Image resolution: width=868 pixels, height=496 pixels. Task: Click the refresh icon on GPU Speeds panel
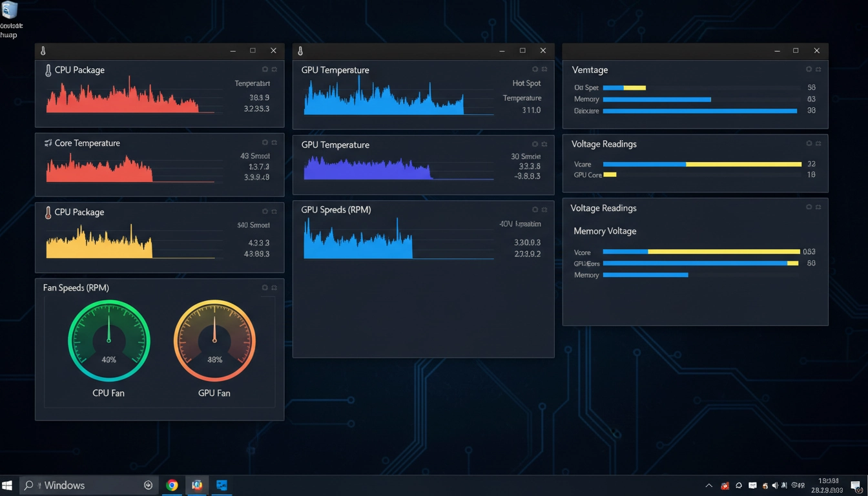(544, 209)
